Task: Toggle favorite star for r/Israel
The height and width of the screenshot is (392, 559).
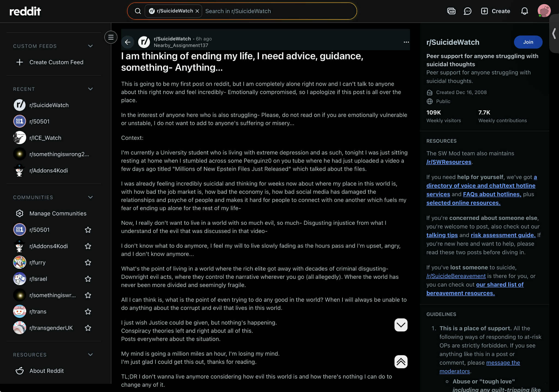Action: [x=88, y=279]
